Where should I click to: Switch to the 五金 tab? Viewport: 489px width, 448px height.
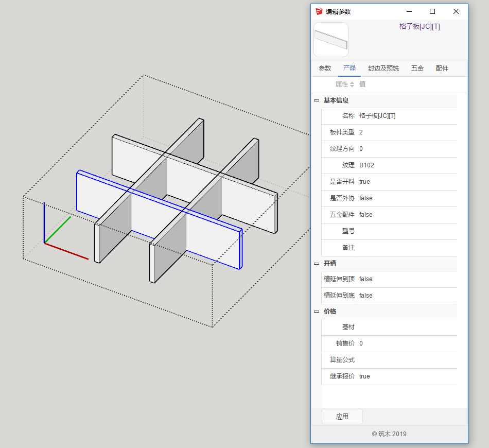[x=417, y=68]
